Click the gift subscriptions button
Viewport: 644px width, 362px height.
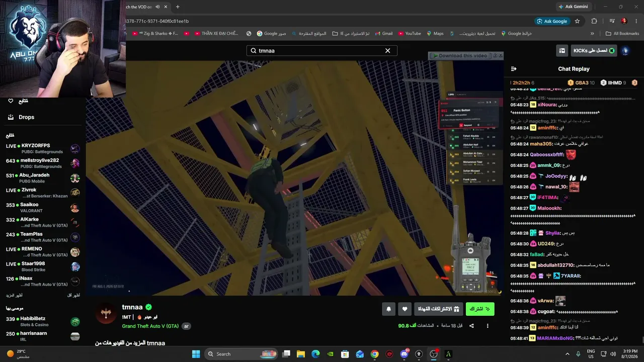coord(439,309)
